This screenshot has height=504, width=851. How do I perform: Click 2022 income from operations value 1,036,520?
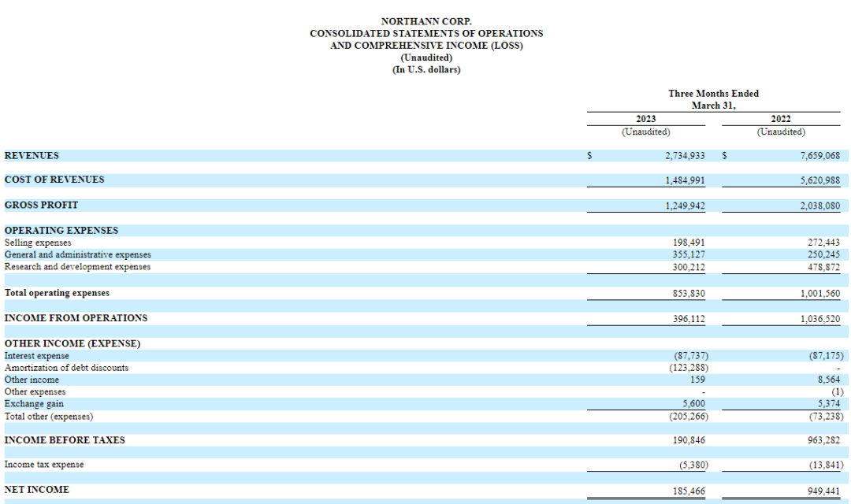pyautogui.click(x=819, y=318)
